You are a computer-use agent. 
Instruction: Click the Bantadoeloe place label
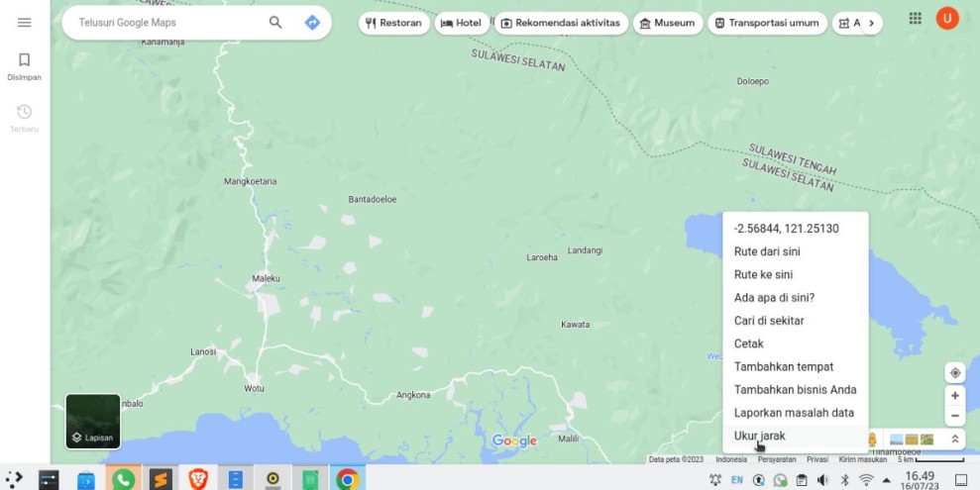tap(372, 200)
